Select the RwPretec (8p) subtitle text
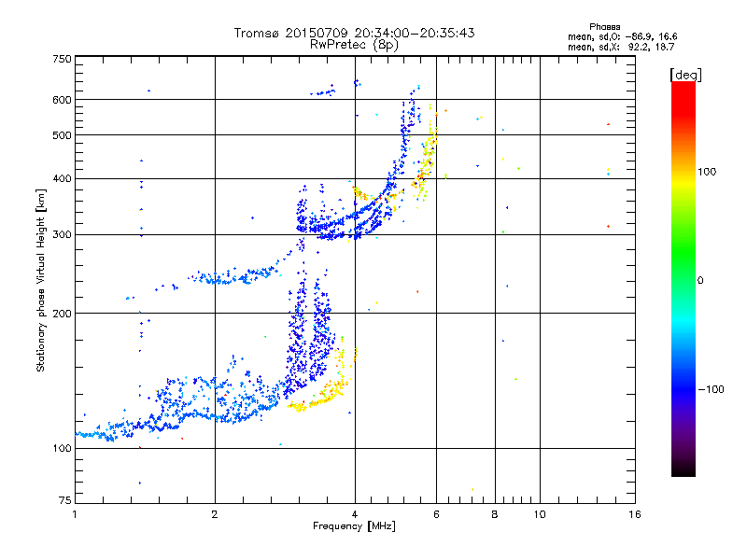 point(354,44)
